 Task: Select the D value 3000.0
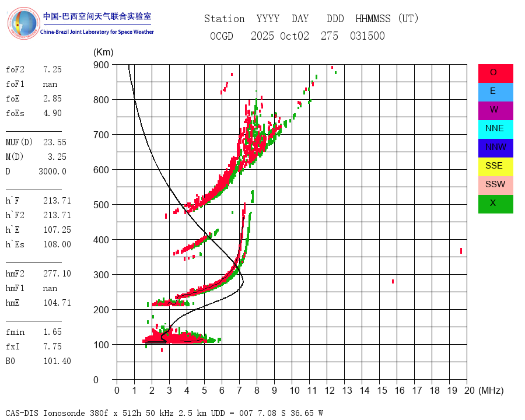tap(52, 171)
